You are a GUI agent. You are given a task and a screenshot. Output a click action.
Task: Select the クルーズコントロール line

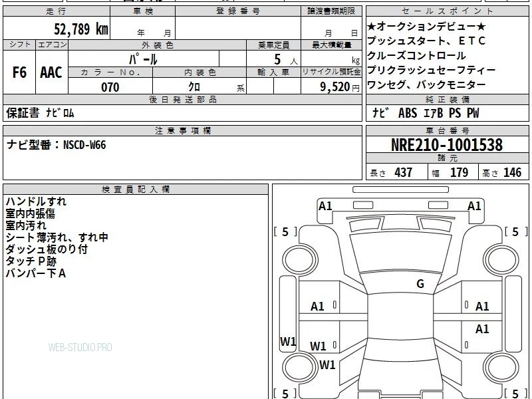[416, 56]
